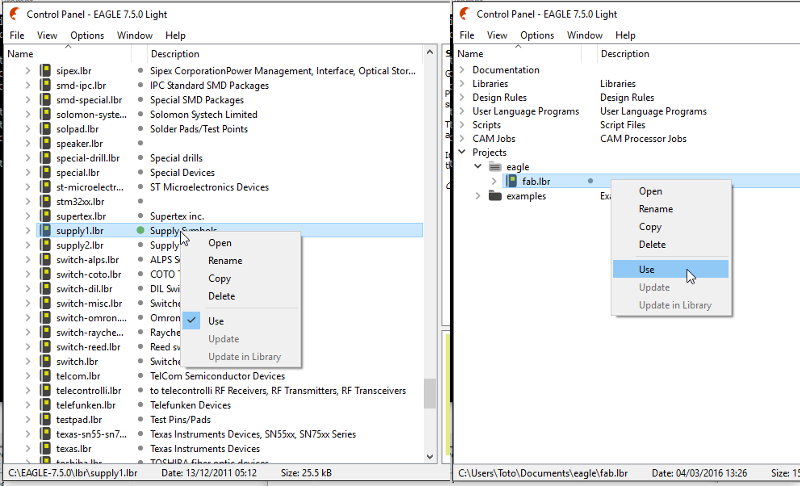
Task: Toggle the in-use dot for texas.lbr
Action: pyautogui.click(x=140, y=449)
